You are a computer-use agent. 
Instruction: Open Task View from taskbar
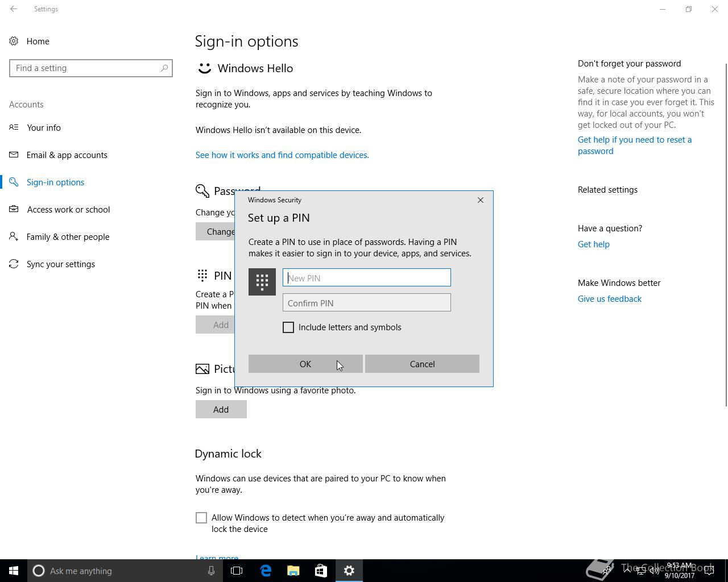(x=237, y=571)
